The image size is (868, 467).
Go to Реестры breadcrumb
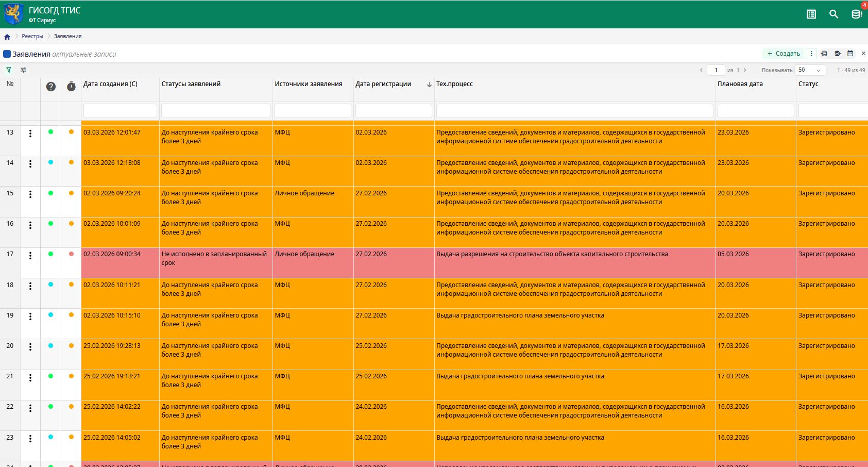32,37
